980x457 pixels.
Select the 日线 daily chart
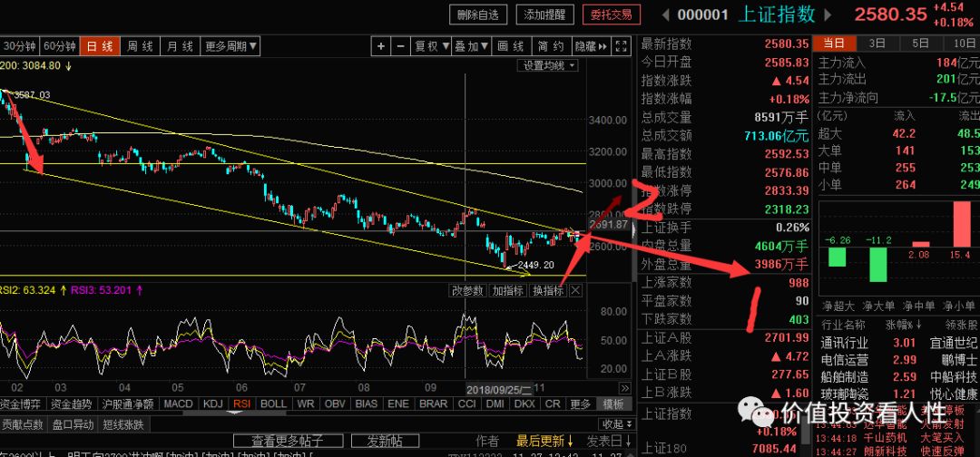click(100, 46)
